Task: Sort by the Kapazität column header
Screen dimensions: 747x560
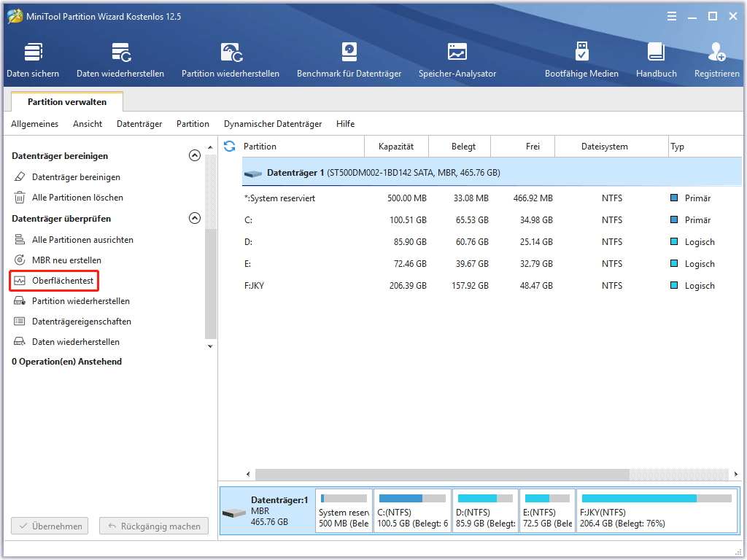Action: 396,146
